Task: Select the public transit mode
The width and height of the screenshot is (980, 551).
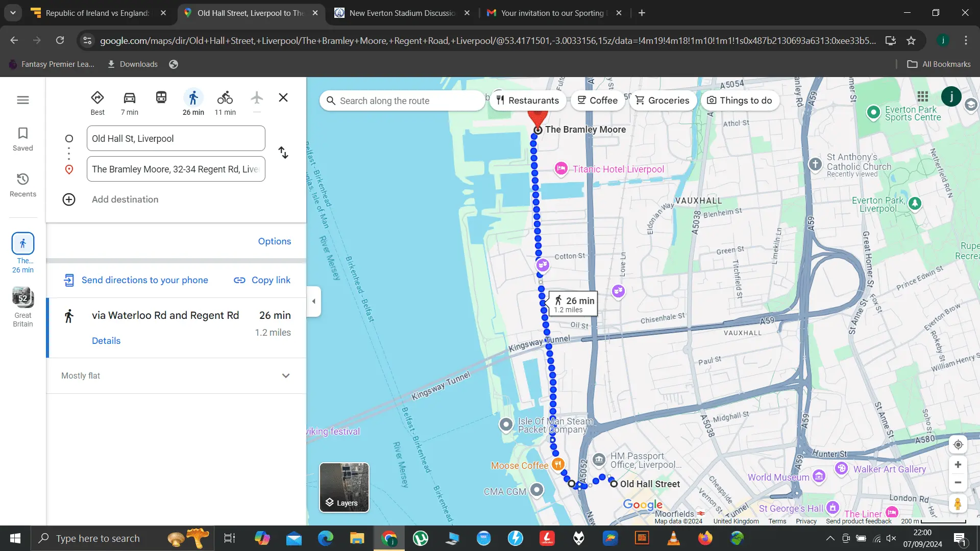Action: [x=161, y=97]
